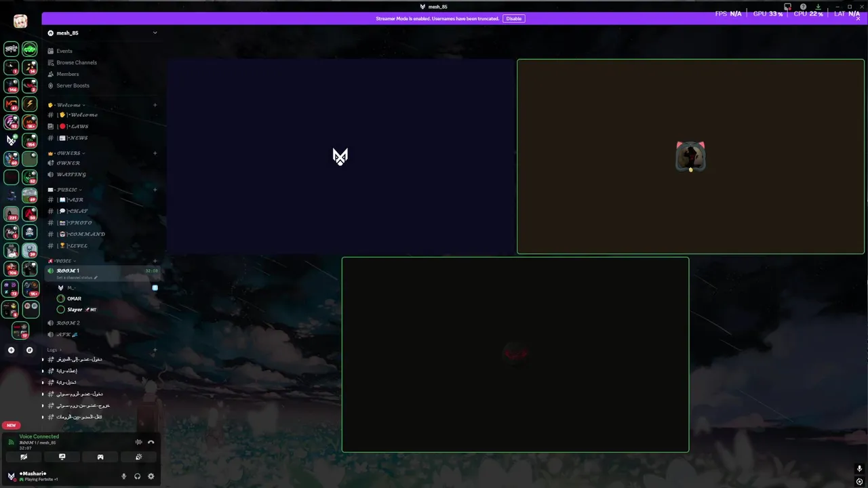Open the inbox icon in title bar
Viewport: 868px width, 488px height.
pos(787,7)
